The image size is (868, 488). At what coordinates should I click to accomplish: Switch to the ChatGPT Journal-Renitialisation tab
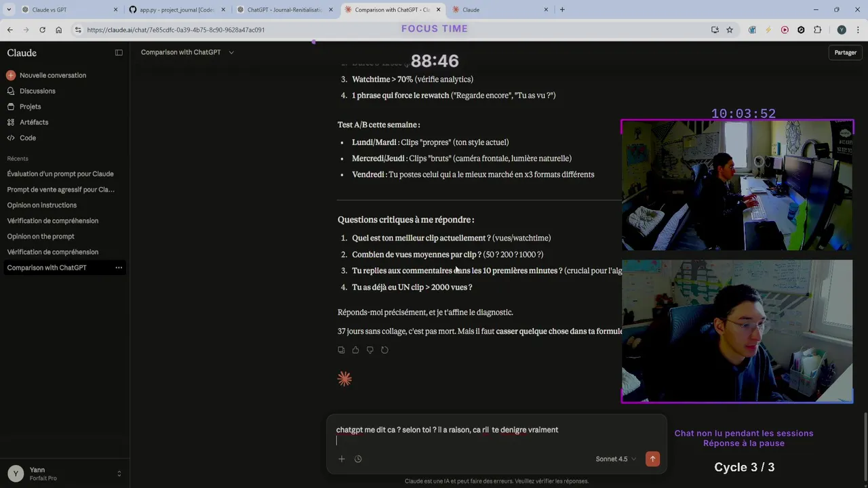click(x=285, y=9)
